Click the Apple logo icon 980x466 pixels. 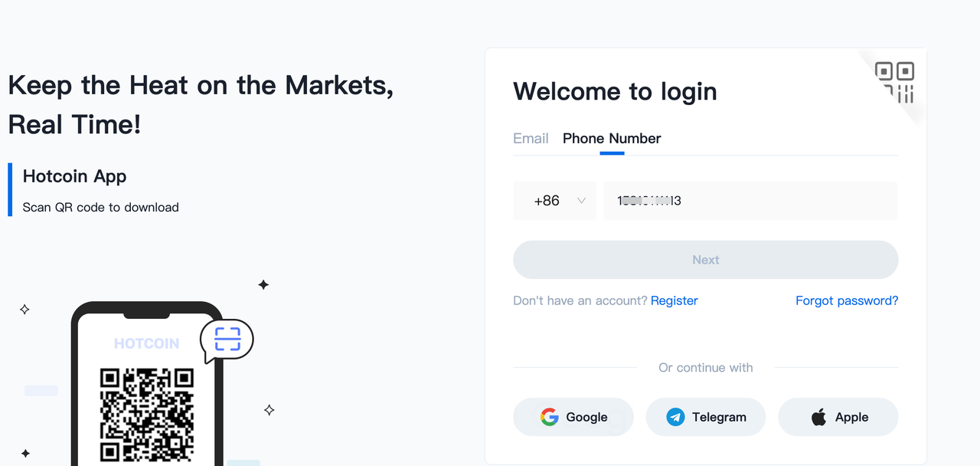tap(818, 417)
